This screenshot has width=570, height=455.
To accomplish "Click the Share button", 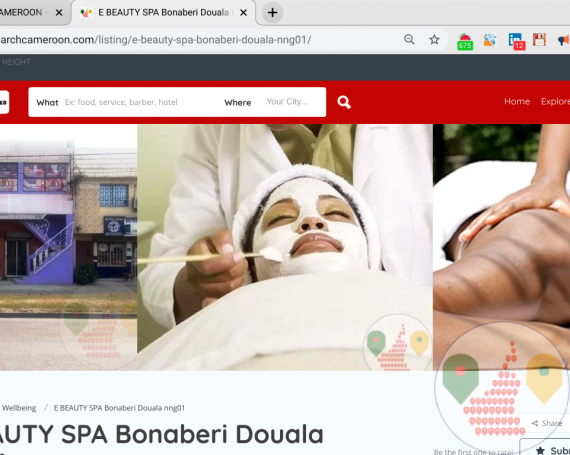I will click(x=546, y=423).
